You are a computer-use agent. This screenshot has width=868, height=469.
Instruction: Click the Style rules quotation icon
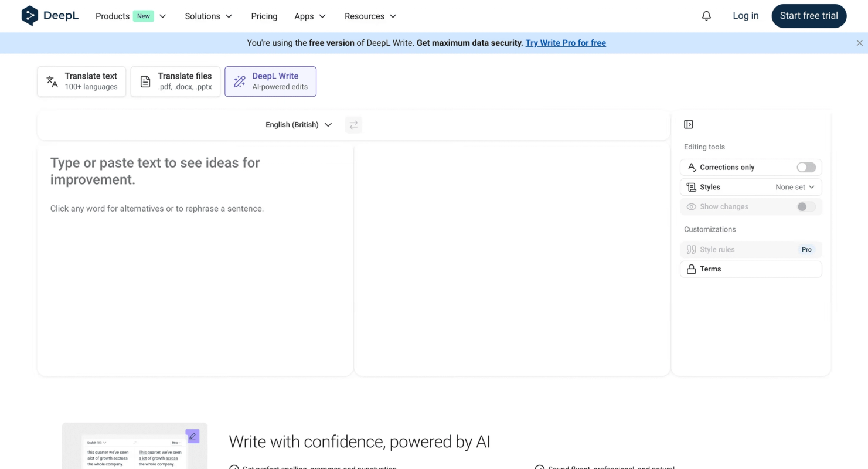(x=692, y=250)
